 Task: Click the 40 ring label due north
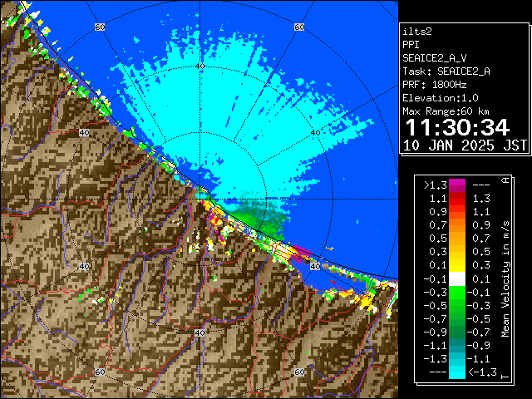199,66
